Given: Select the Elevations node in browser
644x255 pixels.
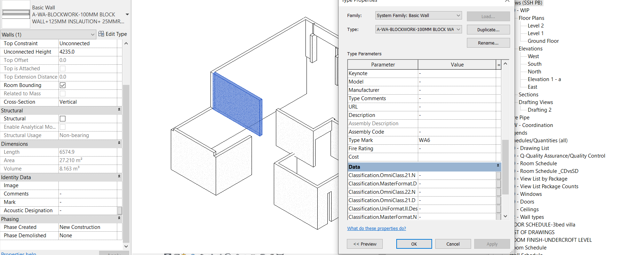Looking at the screenshot, I should [x=531, y=49].
